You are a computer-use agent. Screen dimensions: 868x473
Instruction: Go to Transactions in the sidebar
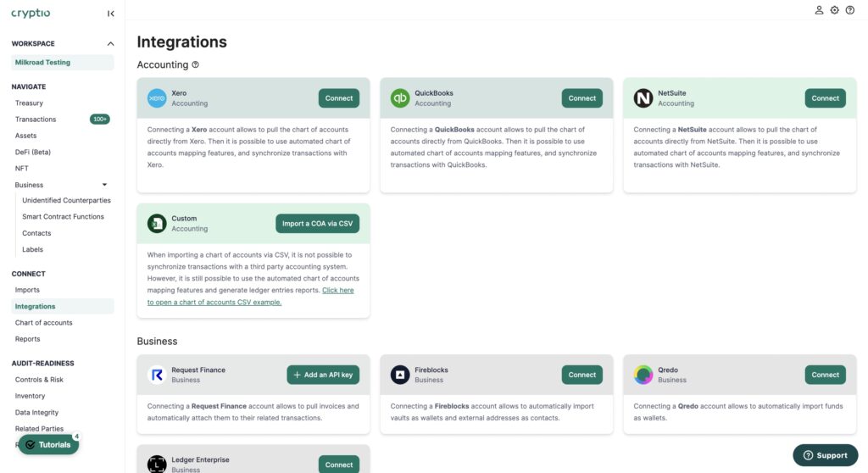pyautogui.click(x=36, y=120)
